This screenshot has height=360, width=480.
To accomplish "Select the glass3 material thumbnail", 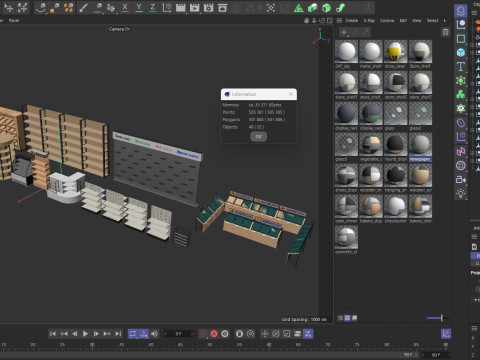I will (x=346, y=144).
